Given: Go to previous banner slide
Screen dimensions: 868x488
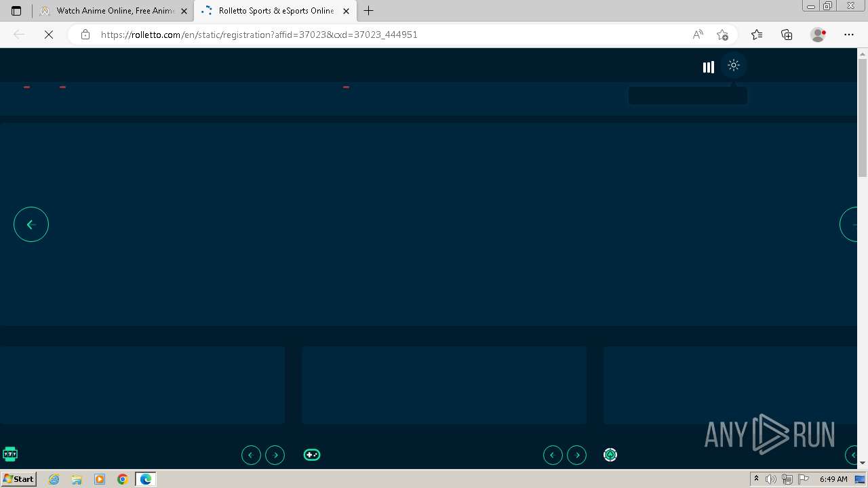Looking at the screenshot, I should click(x=31, y=224).
